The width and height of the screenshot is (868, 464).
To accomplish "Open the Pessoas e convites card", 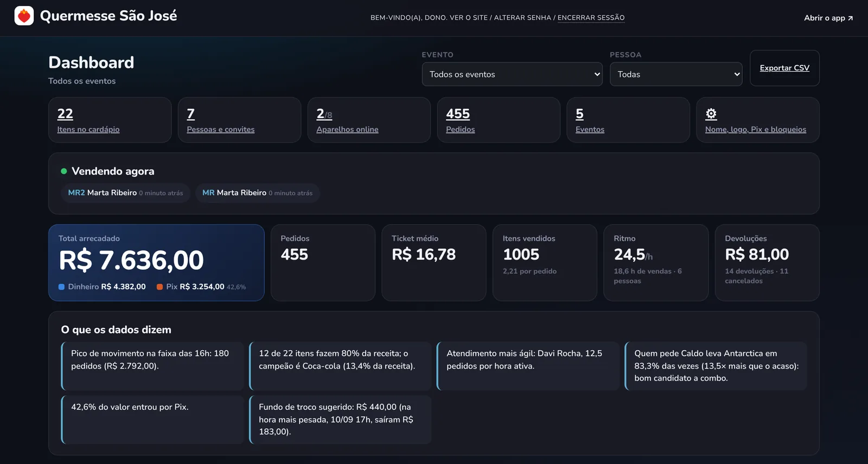I will 239,120.
